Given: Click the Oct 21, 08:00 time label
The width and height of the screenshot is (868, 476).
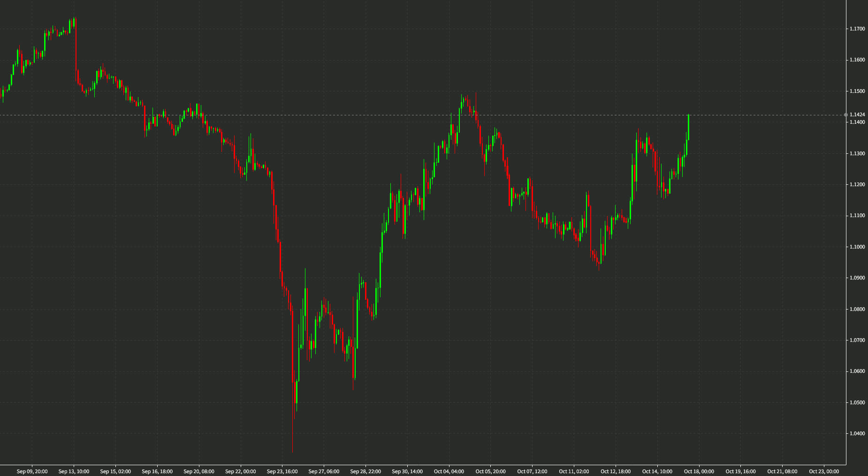Looking at the screenshot, I should (x=782, y=471).
